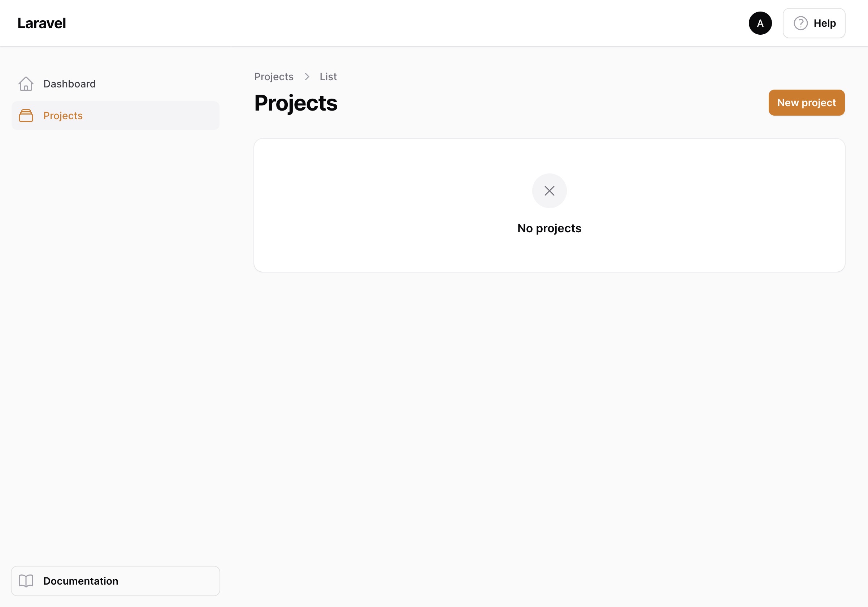Click the No projects message text
The height and width of the screenshot is (607, 868).
(549, 228)
